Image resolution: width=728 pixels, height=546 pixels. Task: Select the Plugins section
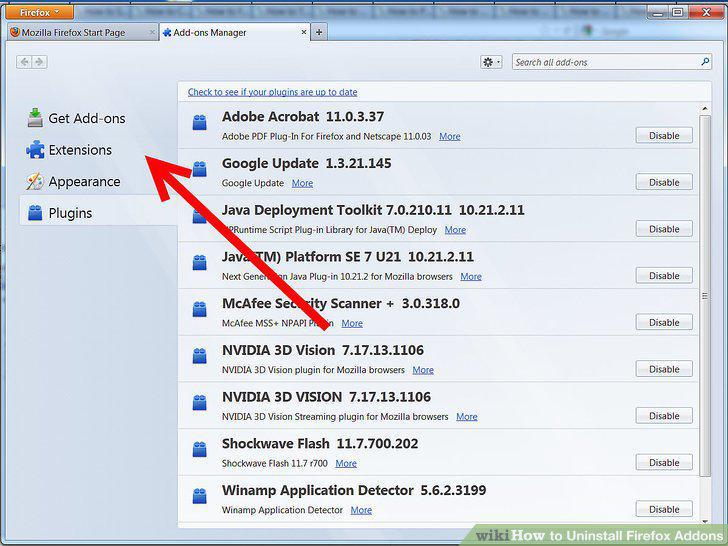(98, 213)
